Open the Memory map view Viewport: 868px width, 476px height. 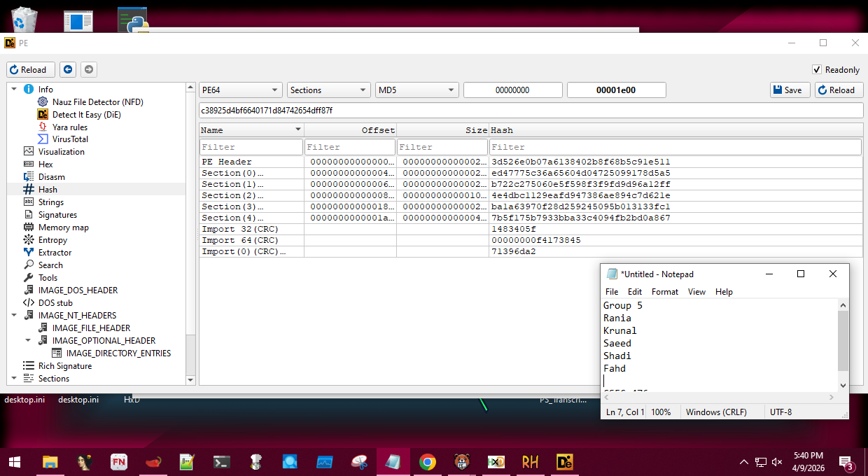(63, 227)
